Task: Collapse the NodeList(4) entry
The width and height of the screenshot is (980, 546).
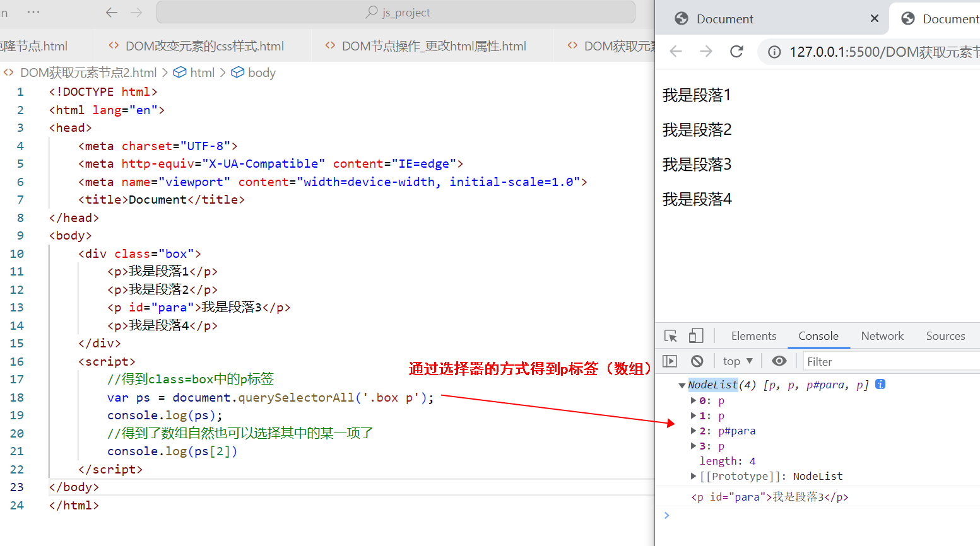Action: coord(682,385)
